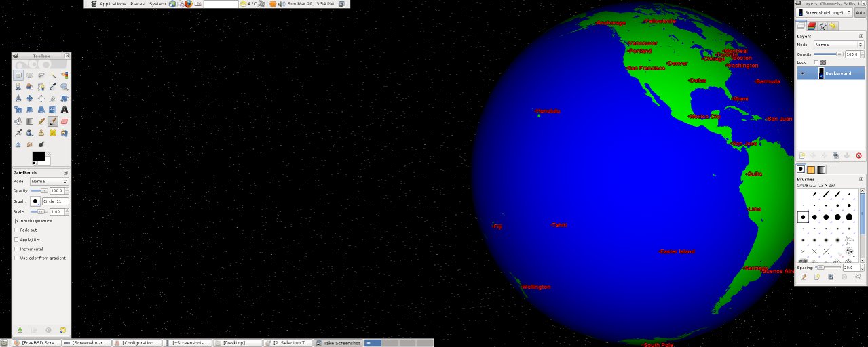Expand the Brush Dynamics section
This screenshot has width=868, height=347.
pyautogui.click(x=16, y=221)
